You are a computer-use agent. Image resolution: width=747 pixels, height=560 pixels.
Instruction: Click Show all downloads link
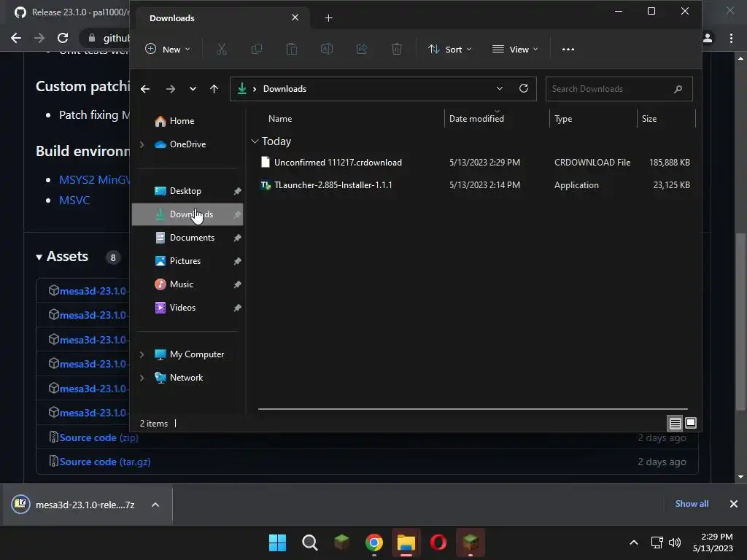692,504
